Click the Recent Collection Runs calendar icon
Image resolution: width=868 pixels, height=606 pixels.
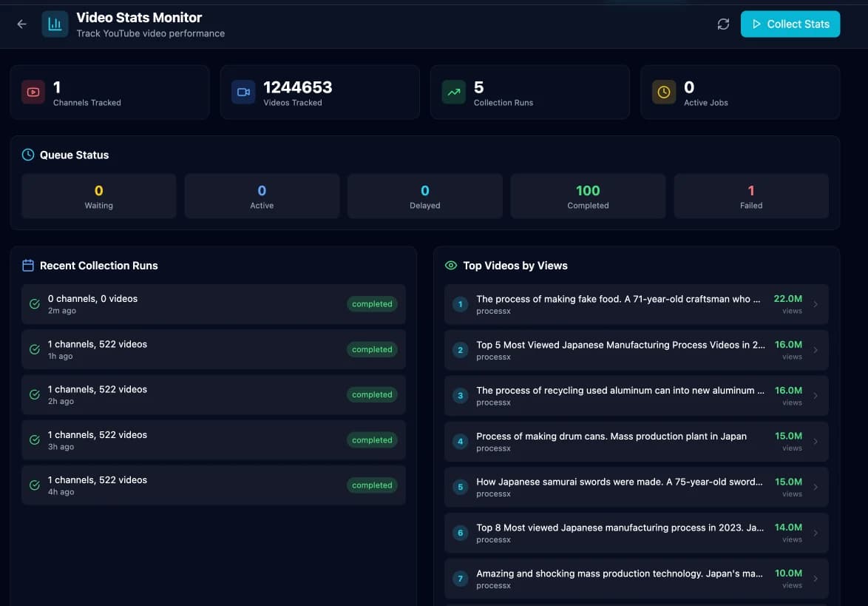point(27,266)
